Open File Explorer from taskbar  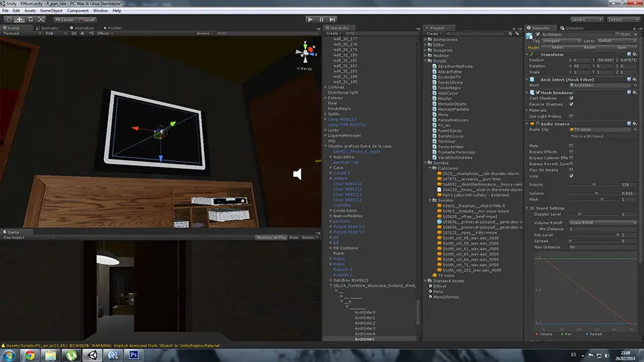click(x=50, y=355)
